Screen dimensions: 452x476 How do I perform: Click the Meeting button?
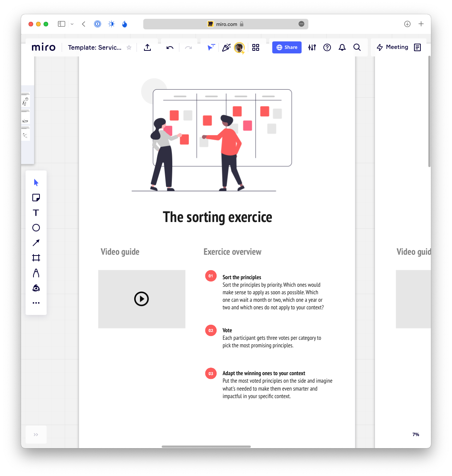click(393, 47)
